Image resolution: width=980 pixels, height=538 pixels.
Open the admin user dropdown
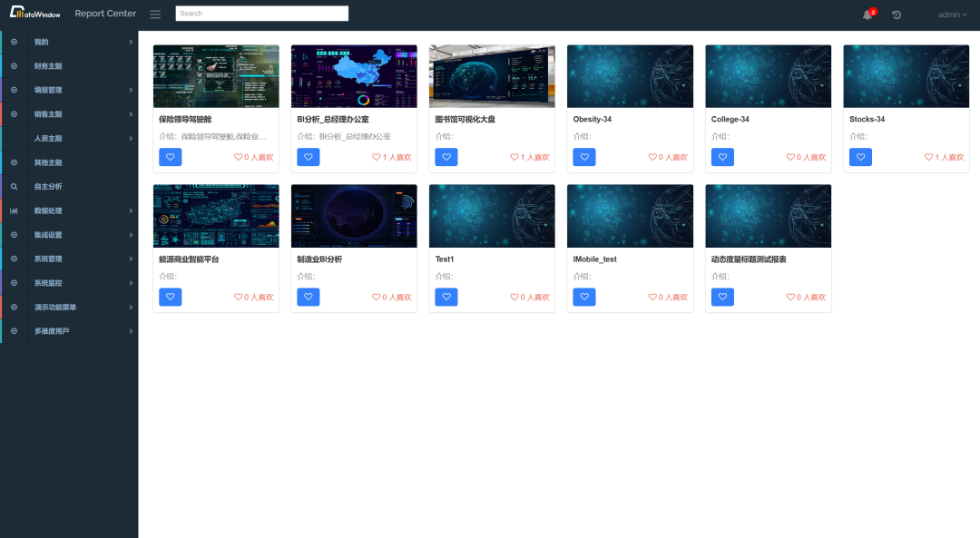[x=952, y=15]
